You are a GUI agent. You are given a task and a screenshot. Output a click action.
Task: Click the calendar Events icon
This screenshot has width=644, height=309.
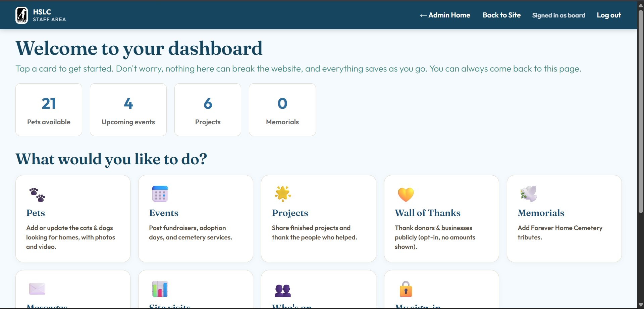pos(160,194)
